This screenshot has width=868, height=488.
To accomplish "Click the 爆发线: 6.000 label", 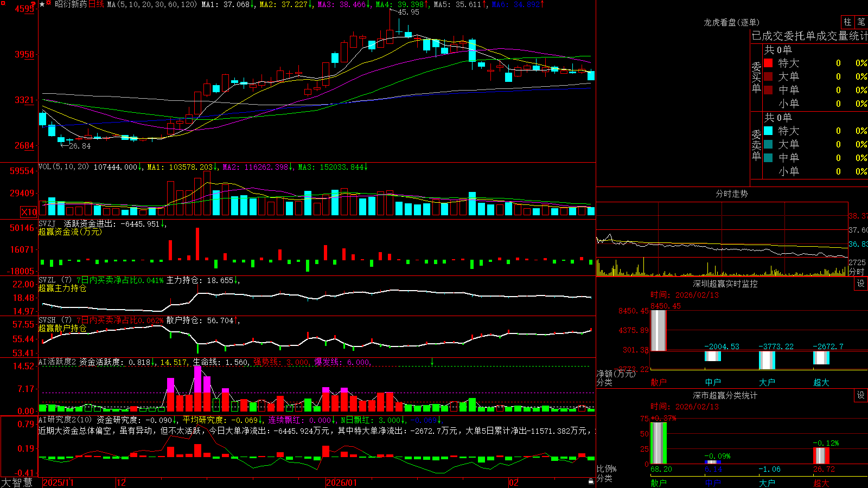I will coord(343,362).
